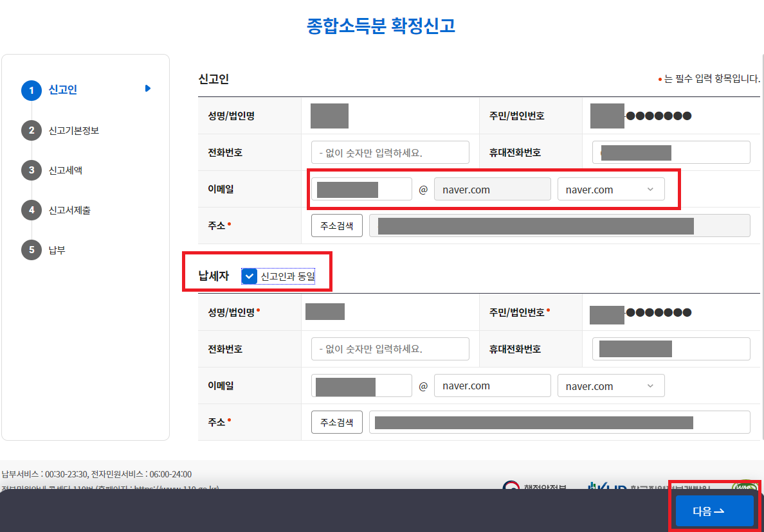Click the 다음 button to proceed
This screenshot has width=764, height=532.
click(x=714, y=510)
